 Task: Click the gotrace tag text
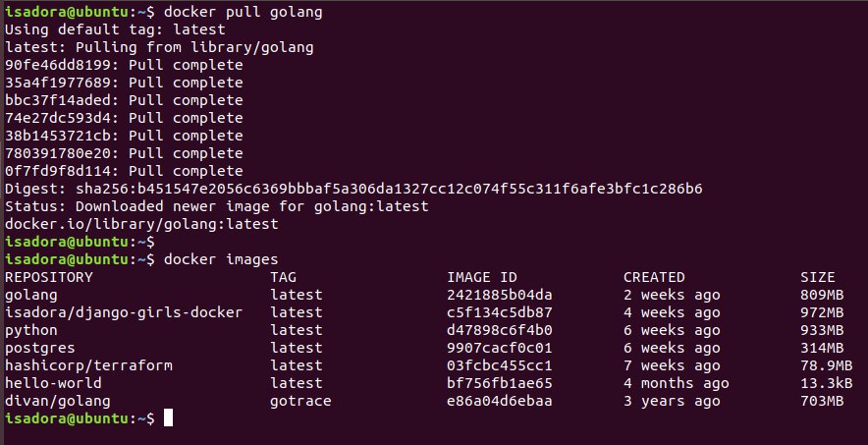(300, 401)
